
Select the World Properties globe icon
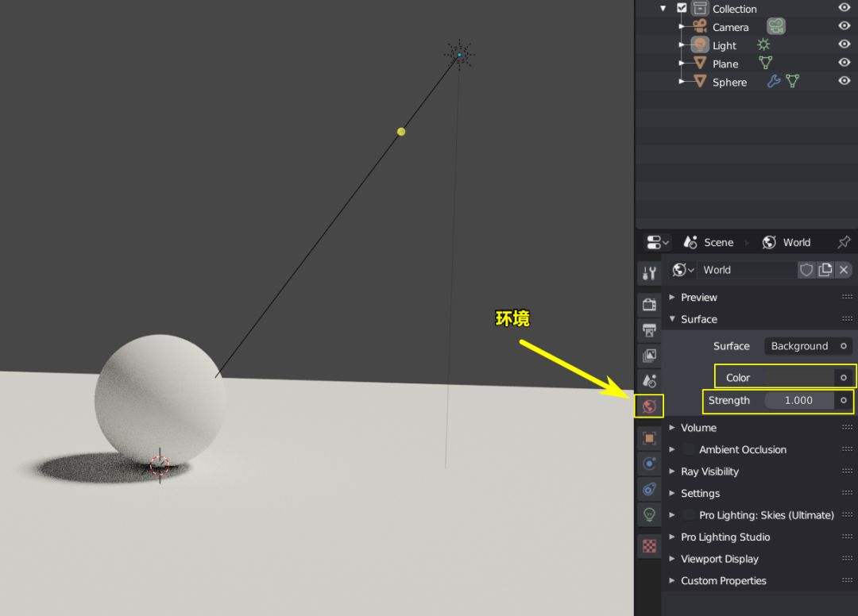coord(649,406)
